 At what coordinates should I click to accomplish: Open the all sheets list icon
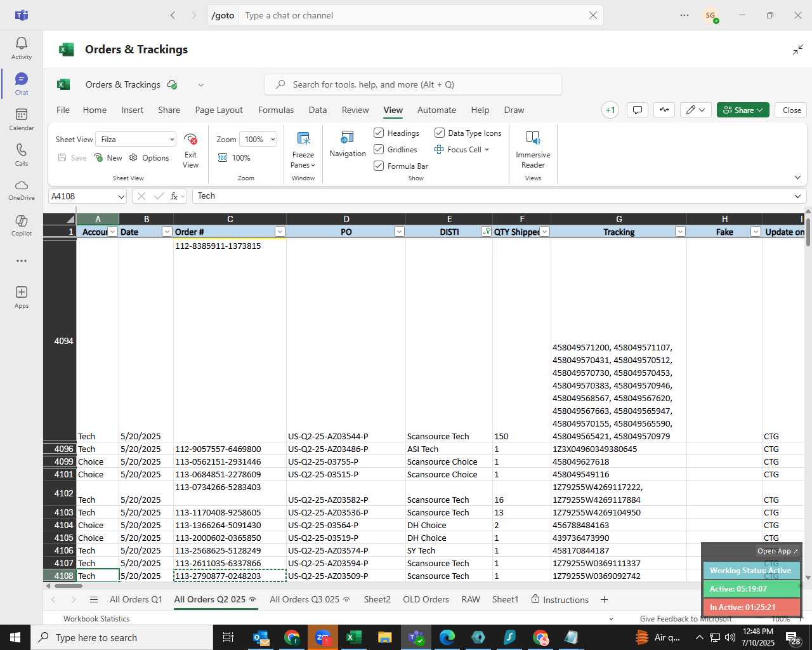tap(94, 600)
